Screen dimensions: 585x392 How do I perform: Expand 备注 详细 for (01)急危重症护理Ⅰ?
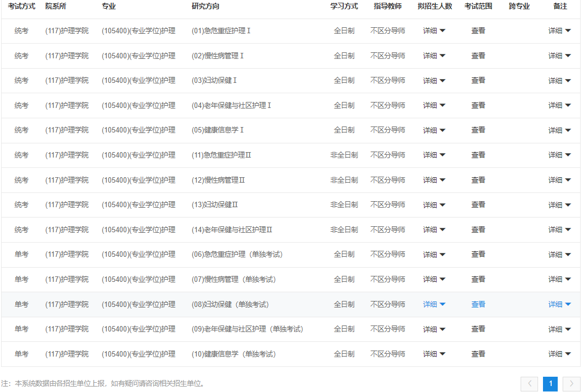(559, 31)
